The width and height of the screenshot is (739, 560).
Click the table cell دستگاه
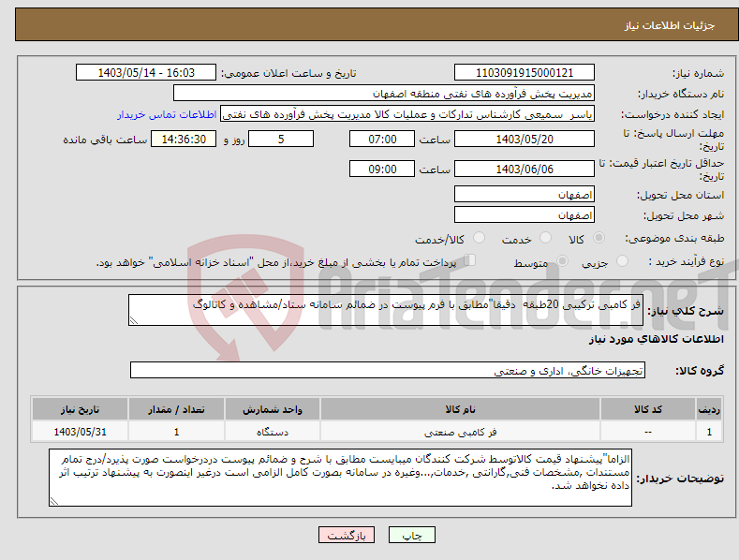click(273, 432)
